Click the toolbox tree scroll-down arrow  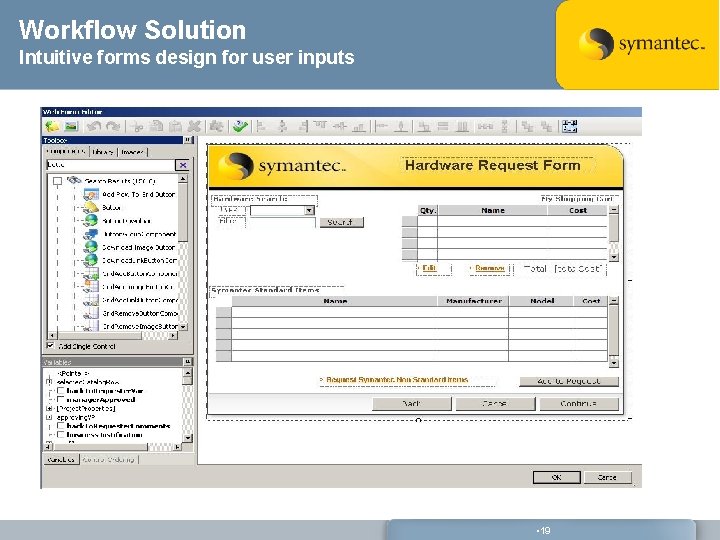pos(183,326)
